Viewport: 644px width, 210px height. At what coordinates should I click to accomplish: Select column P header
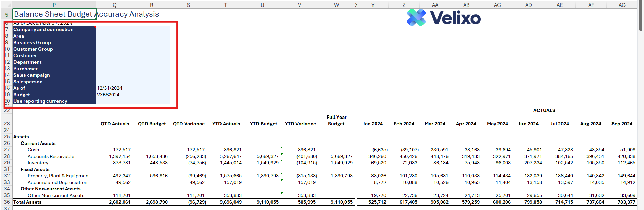(54, 5)
